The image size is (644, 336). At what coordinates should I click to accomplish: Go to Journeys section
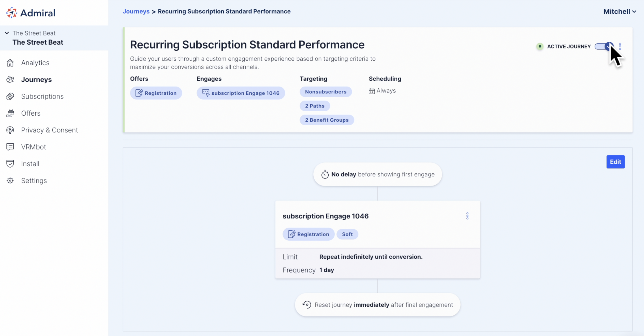click(x=37, y=79)
